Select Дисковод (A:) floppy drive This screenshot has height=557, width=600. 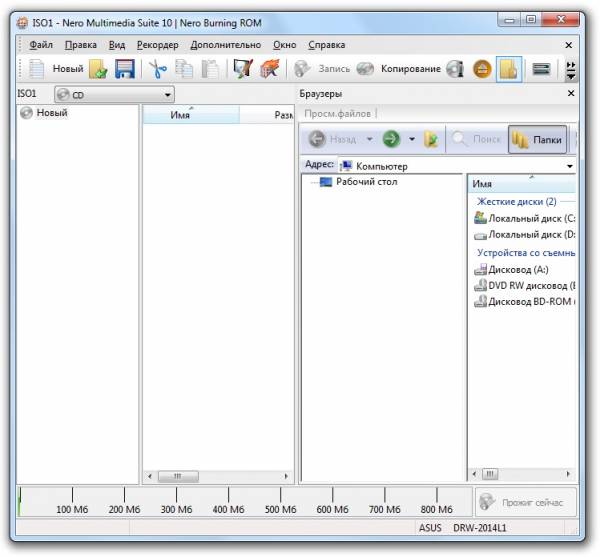511,270
